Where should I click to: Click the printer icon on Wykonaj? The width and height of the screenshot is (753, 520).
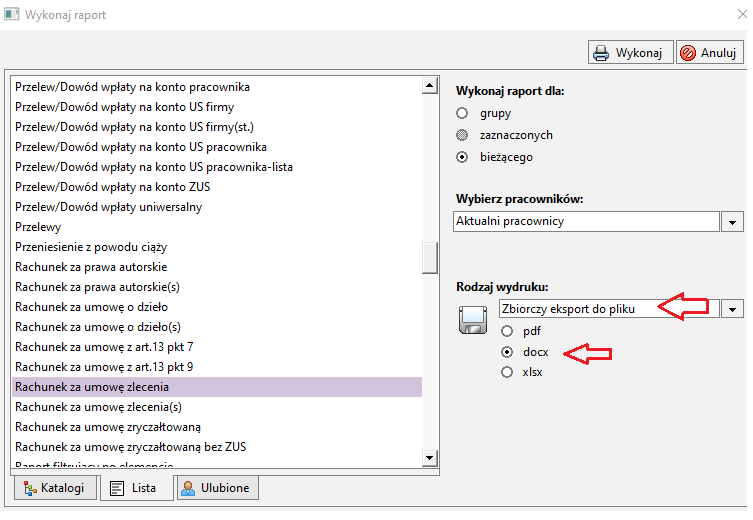[x=601, y=53]
